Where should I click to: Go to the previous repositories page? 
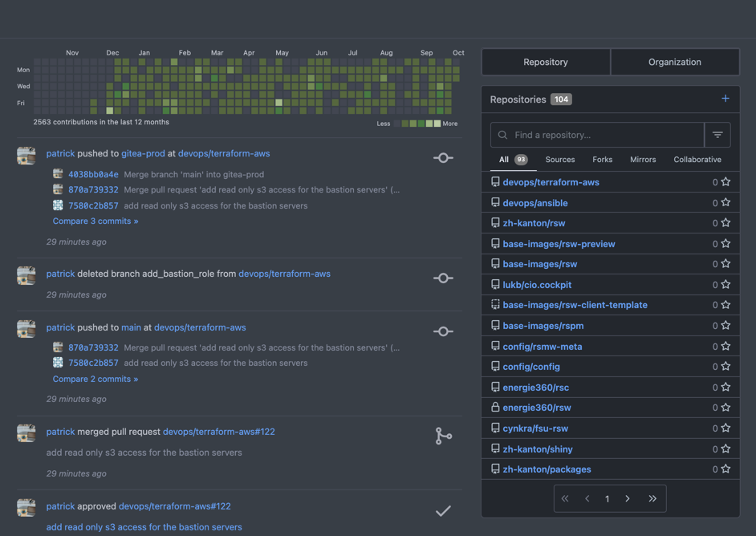[x=587, y=499]
